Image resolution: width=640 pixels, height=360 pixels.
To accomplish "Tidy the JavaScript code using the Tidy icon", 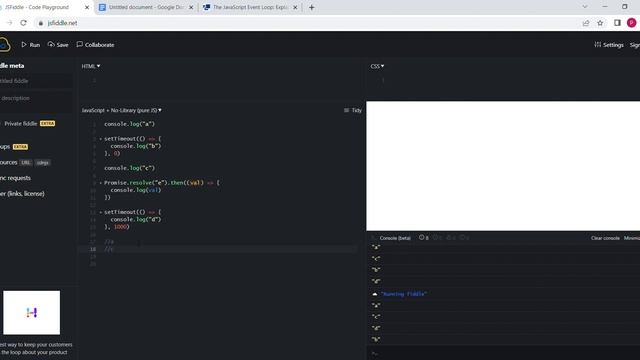I will [x=347, y=110].
